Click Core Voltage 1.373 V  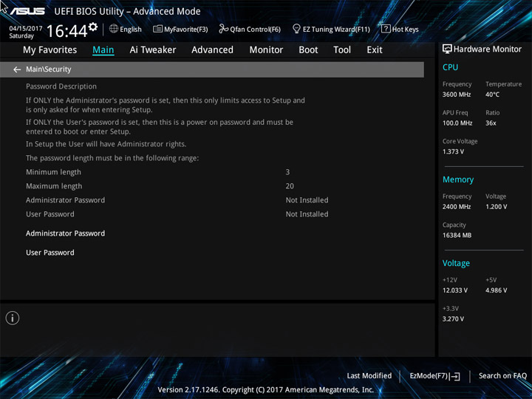(x=453, y=151)
